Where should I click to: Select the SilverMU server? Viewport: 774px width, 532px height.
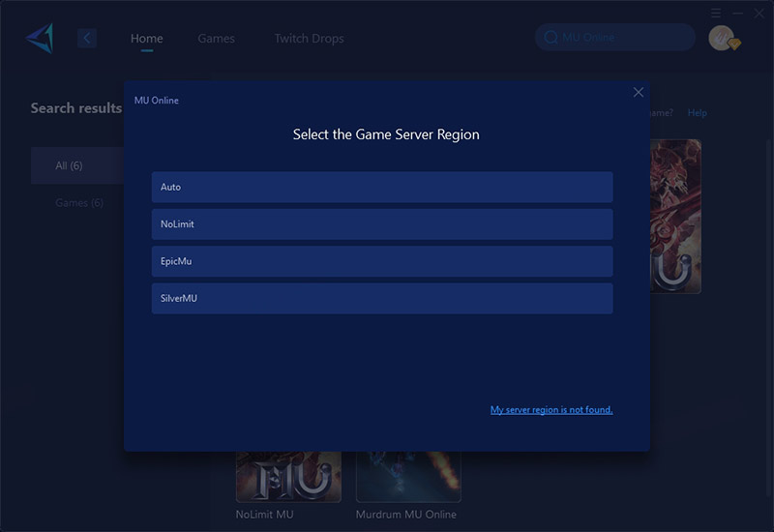tap(382, 298)
